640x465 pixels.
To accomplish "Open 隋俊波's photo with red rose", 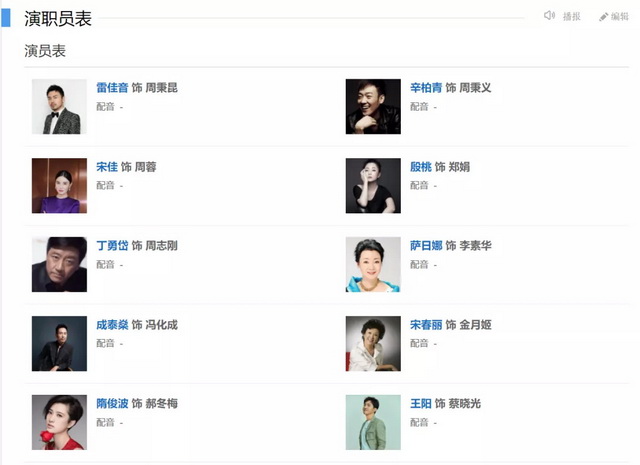I will click(59, 422).
